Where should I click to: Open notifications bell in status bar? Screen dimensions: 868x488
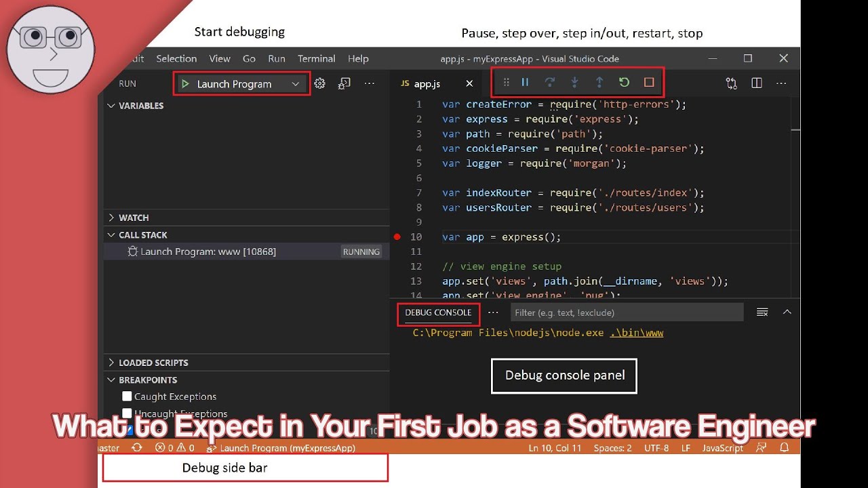[785, 448]
